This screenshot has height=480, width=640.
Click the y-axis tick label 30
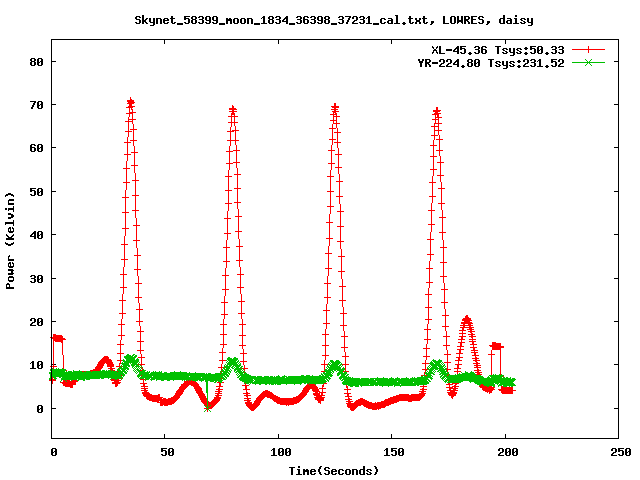pos(37,279)
